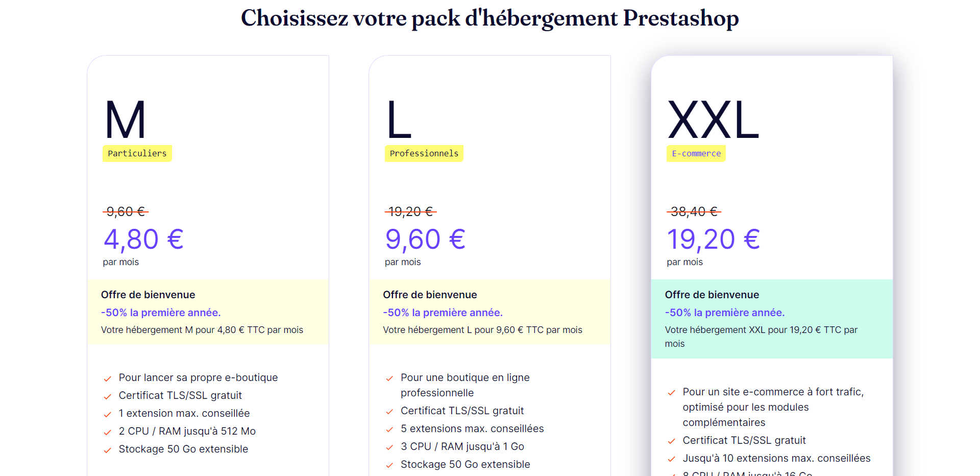Click the yellow "Professionnels" tag

click(x=424, y=153)
